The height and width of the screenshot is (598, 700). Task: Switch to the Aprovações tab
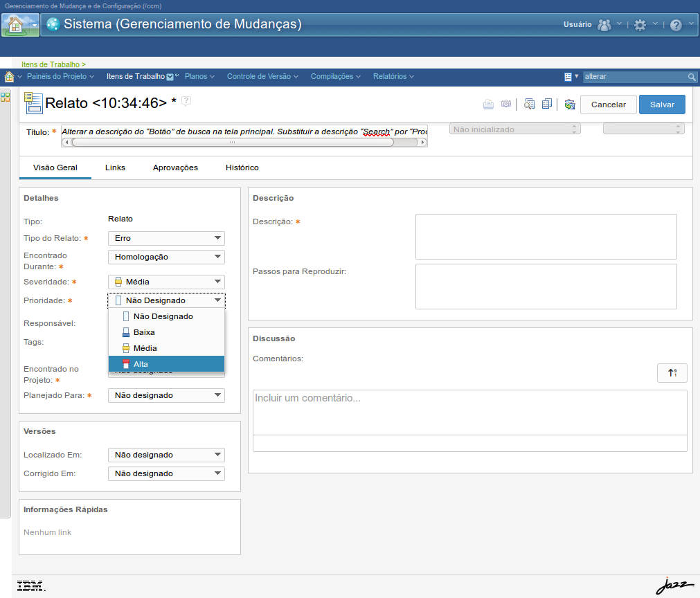[175, 167]
